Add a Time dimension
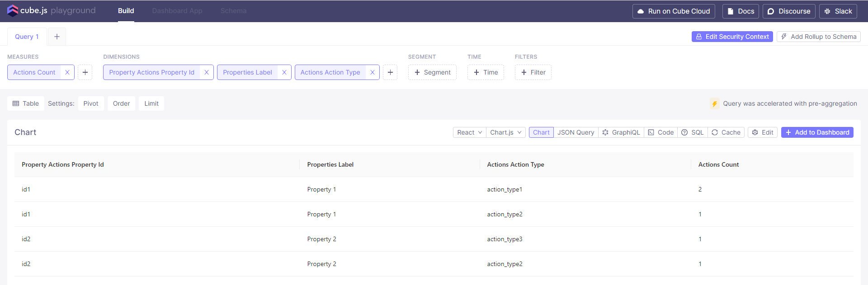 pos(486,72)
